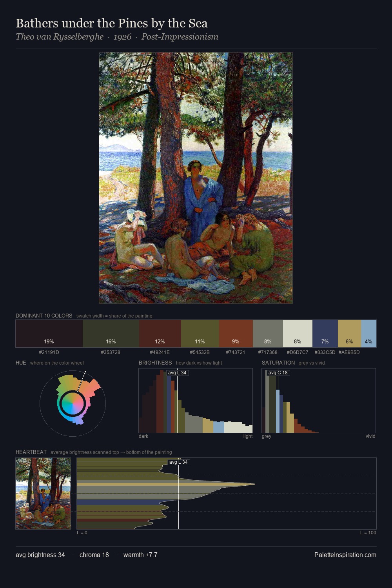Viewport: 392px width, 588px height.
Task: Select the light blue 4% swatch
Action: point(368,334)
